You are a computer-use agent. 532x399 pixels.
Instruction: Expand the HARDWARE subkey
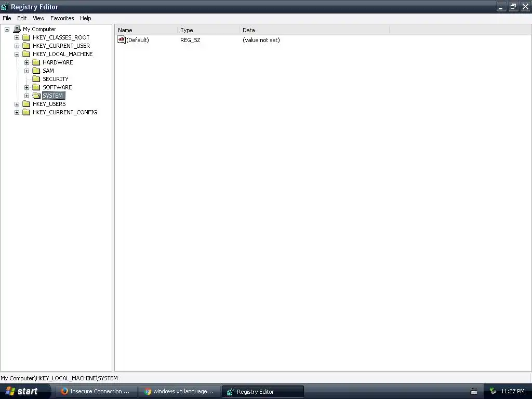(x=27, y=62)
